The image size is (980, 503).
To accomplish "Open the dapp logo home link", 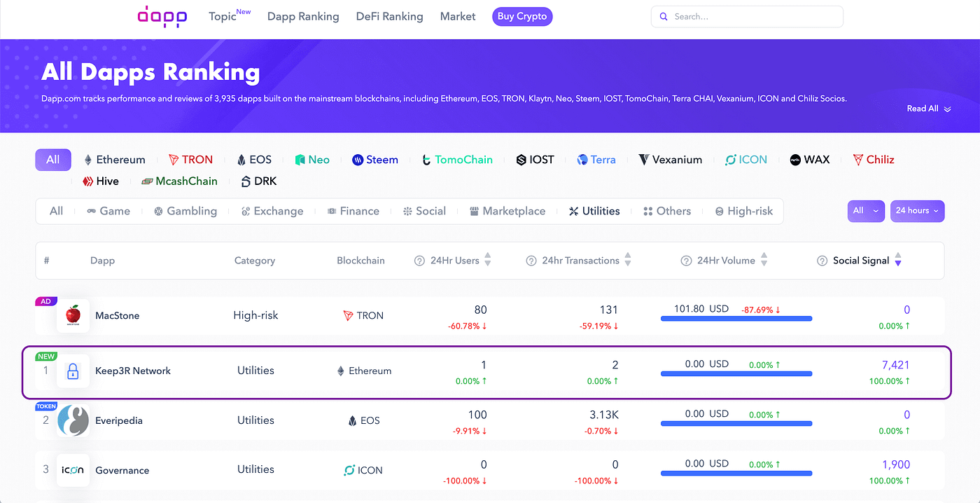I will 162,16.
